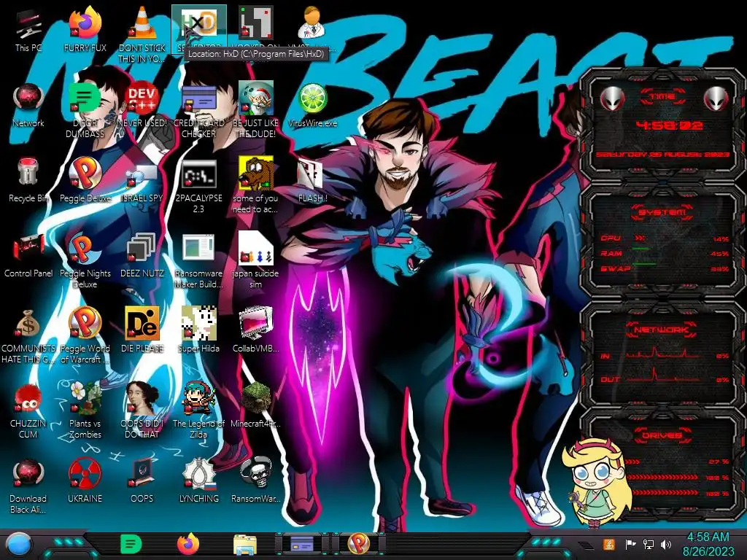Open the green notes app on taskbar
Screen dimensions: 747x560
[x=131, y=544]
